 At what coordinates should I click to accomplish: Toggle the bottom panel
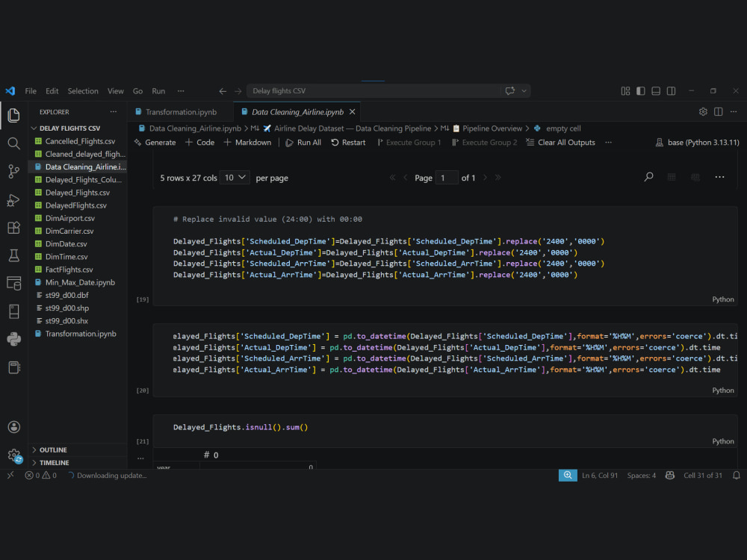point(656,91)
